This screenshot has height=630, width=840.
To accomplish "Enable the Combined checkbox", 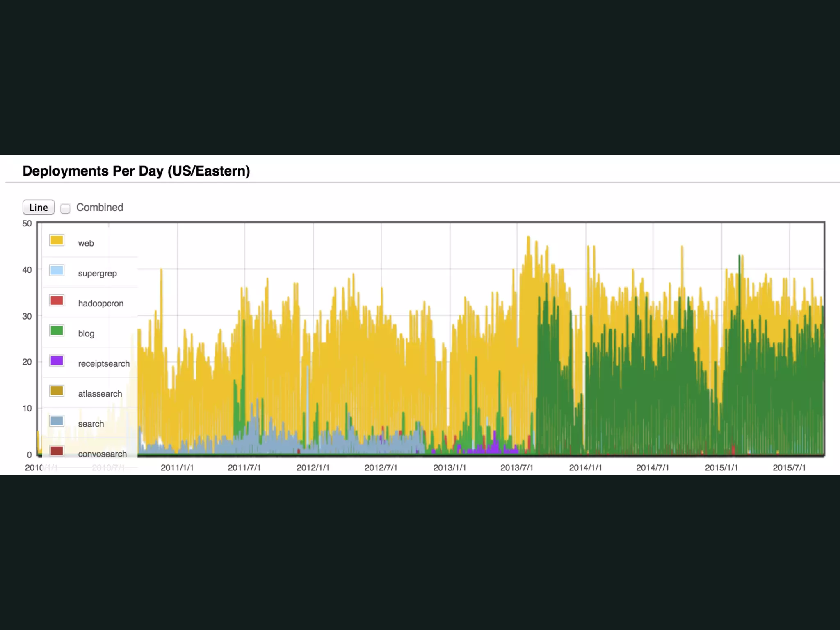I will pos(65,208).
